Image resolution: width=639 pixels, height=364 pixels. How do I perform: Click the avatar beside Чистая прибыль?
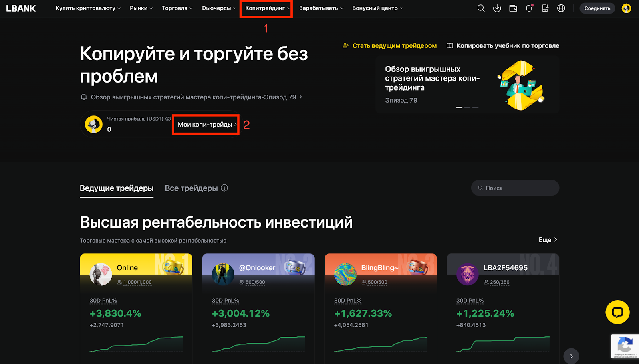[x=94, y=124]
